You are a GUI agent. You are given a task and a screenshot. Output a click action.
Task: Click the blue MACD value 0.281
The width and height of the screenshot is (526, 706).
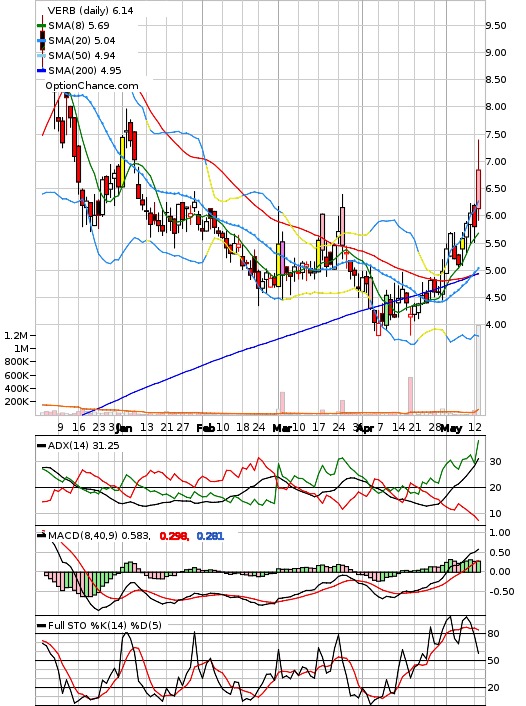point(210,536)
